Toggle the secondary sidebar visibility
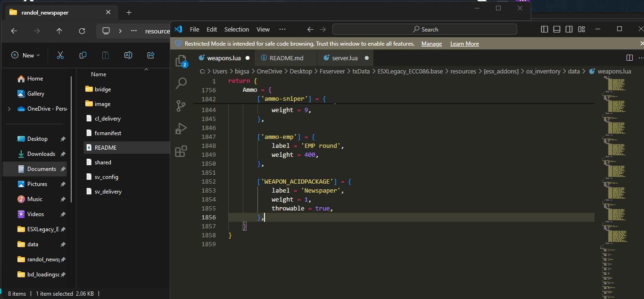The height and width of the screenshot is (299, 644). (569, 29)
